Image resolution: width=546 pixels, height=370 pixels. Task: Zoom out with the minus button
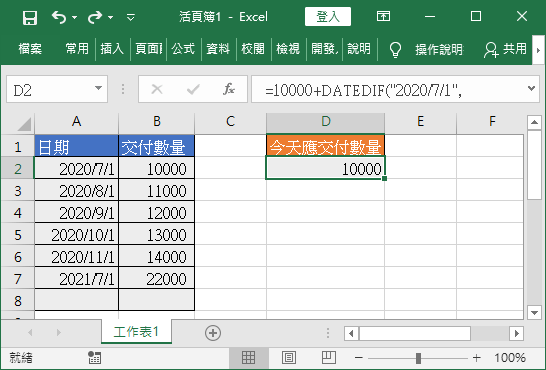click(359, 357)
